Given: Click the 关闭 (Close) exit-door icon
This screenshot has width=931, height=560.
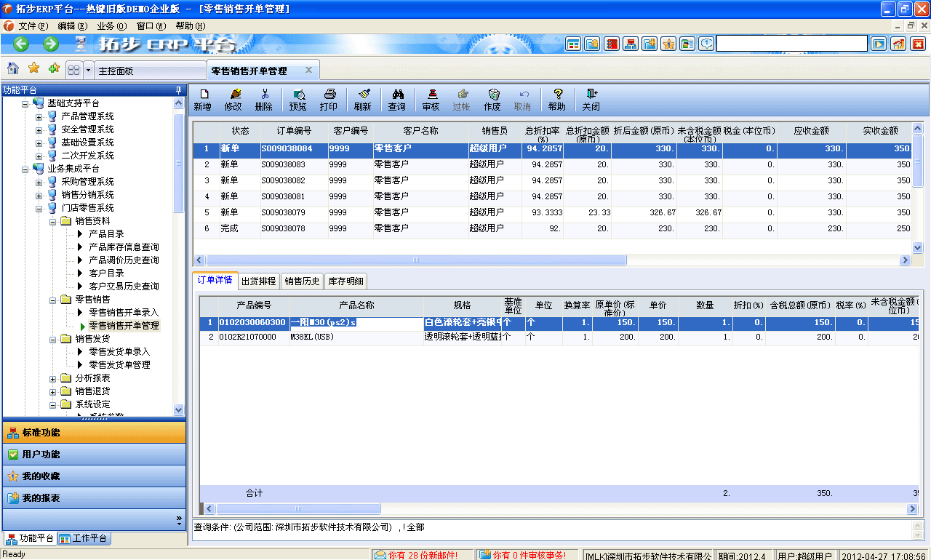Looking at the screenshot, I should (x=592, y=99).
